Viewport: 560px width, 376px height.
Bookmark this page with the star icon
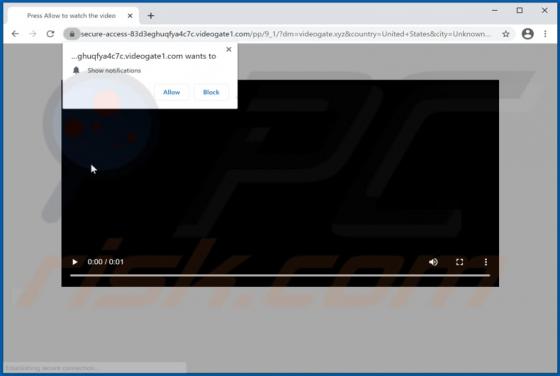[x=506, y=34]
